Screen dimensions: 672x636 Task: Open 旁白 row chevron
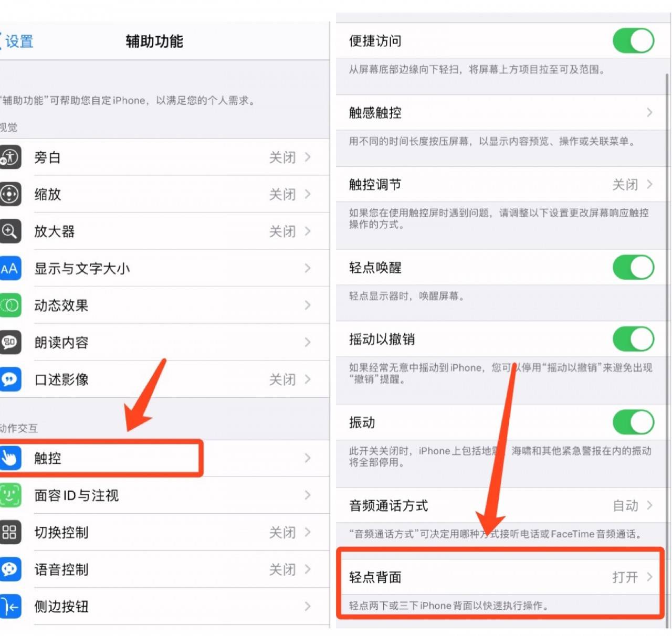click(x=308, y=157)
